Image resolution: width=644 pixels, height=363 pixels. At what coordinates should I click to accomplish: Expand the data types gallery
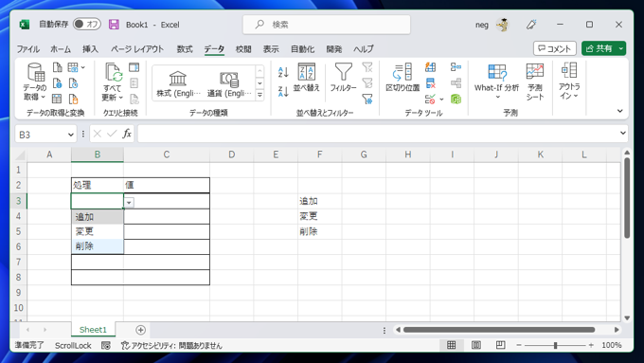tap(259, 95)
